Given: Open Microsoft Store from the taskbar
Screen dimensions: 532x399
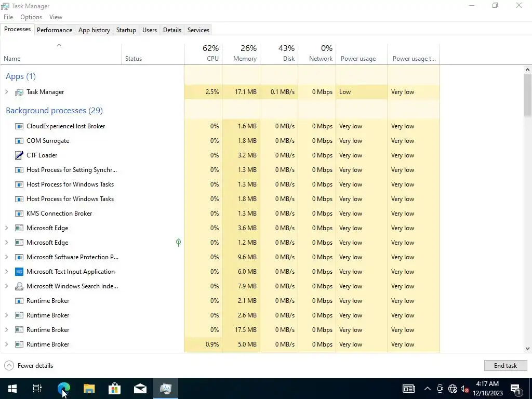Looking at the screenshot, I should coord(114,389).
